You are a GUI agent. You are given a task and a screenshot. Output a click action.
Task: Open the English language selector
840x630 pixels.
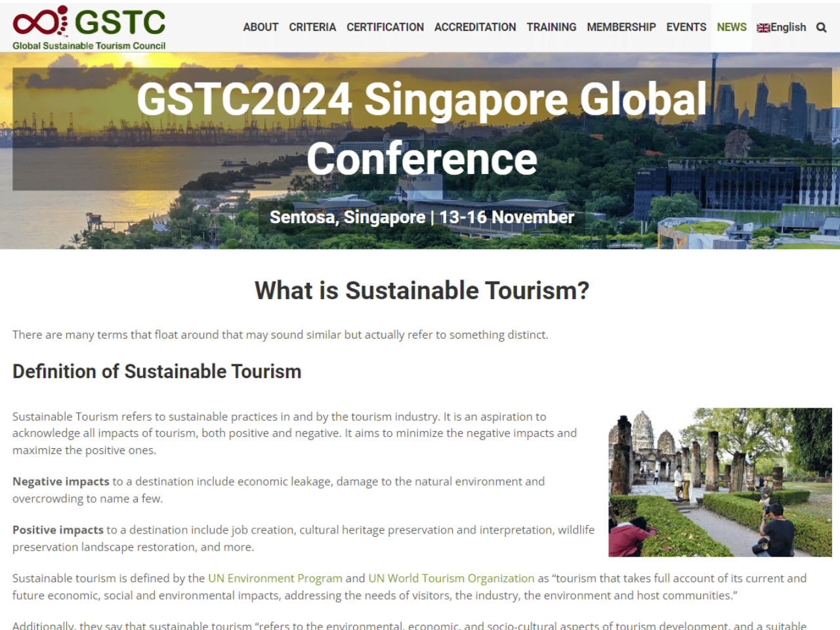point(781,28)
